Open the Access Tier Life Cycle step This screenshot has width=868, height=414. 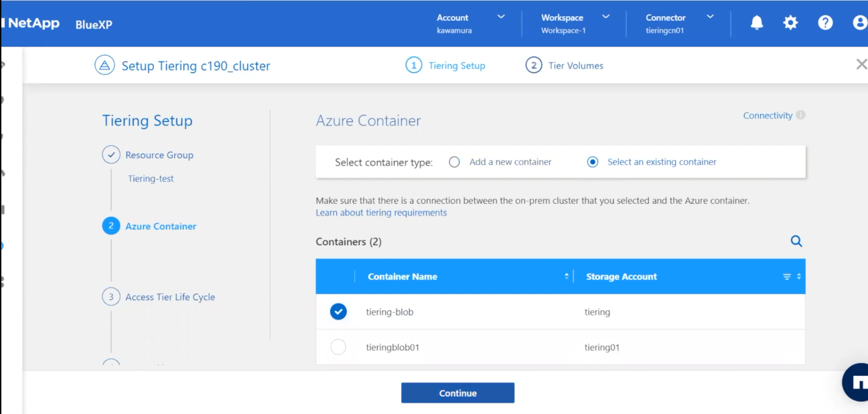170,297
